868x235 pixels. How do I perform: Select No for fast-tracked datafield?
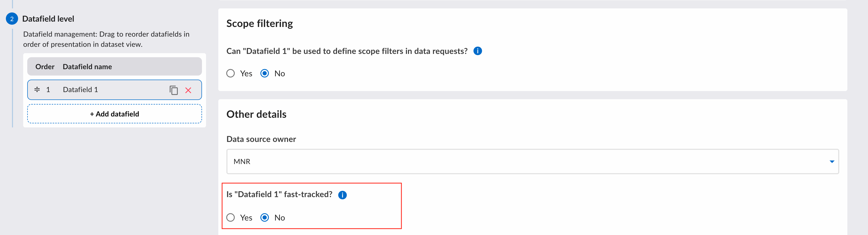pos(265,217)
